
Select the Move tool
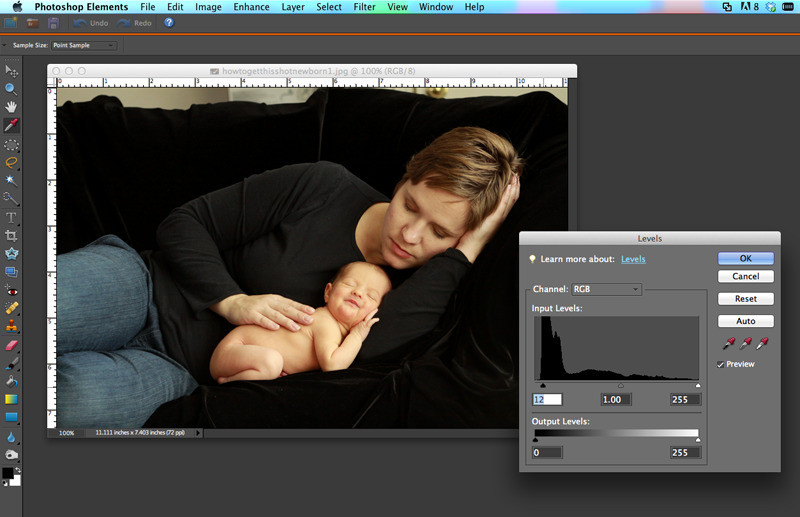(11, 71)
